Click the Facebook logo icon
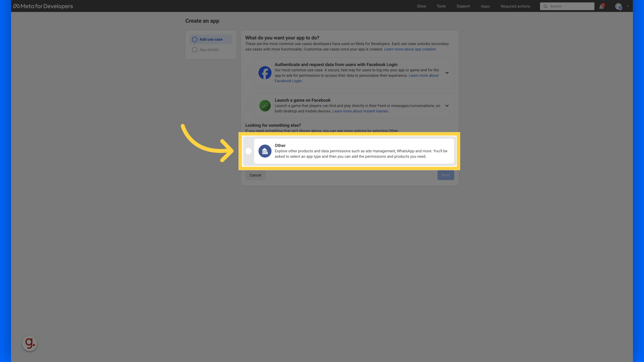This screenshot has width=644, height=362. [x=265, y=73]
